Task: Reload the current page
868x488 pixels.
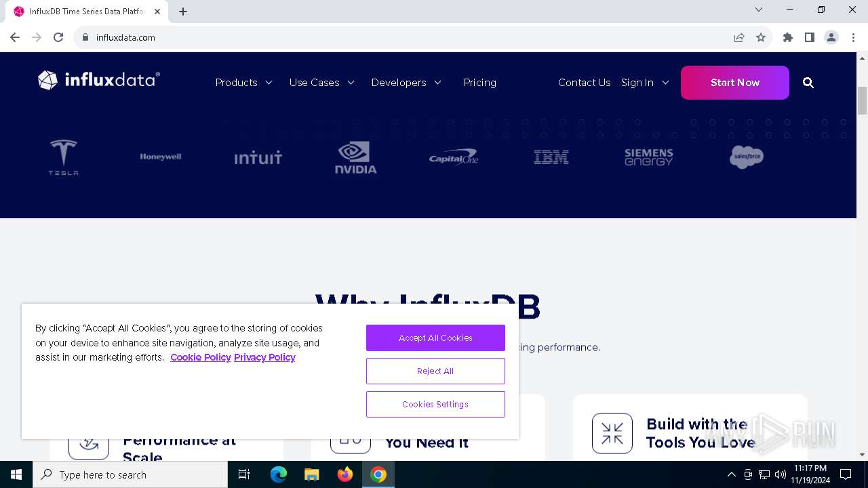Action: tap(58, 37)
